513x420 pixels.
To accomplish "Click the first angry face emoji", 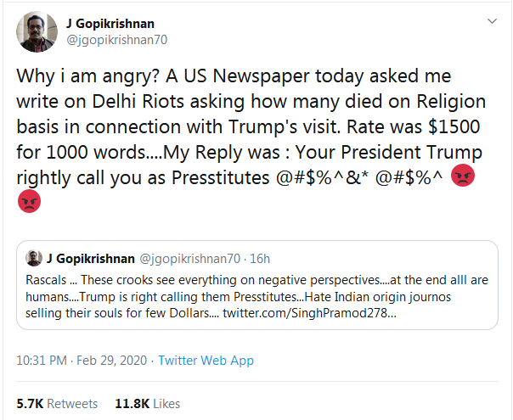I will pyautogui.click(x=465, y=176).
